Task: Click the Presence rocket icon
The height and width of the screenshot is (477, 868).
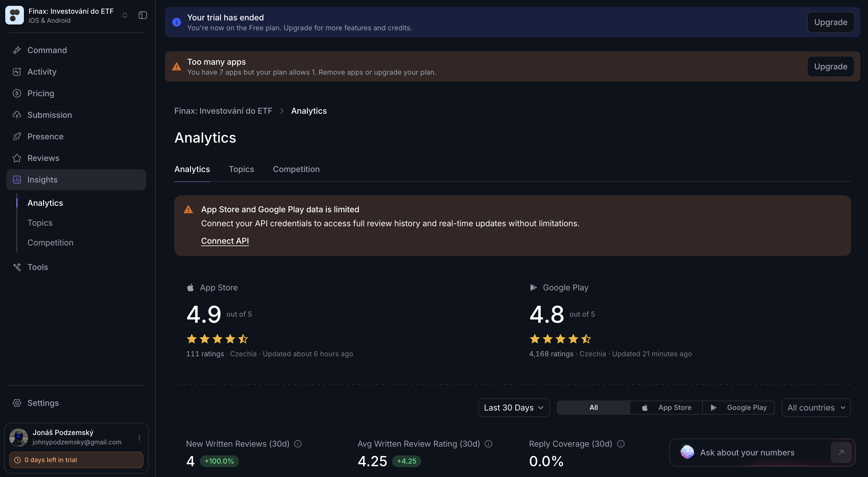Action: tap(17, 136)
